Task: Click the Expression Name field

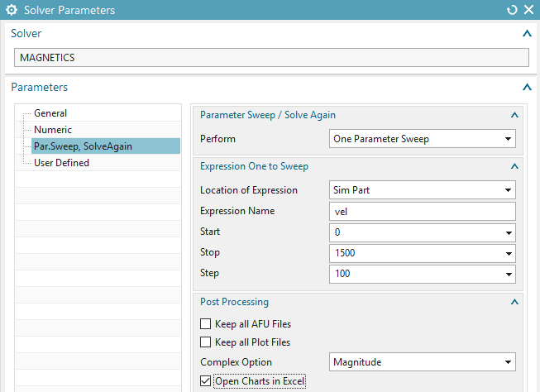Action: pos(422,211)
